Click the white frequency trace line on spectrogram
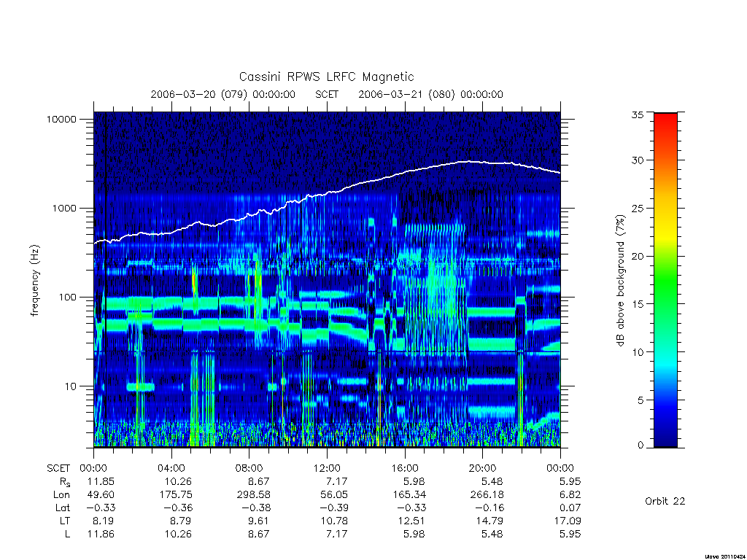747x560 pixels. click(x=327, y=193)
